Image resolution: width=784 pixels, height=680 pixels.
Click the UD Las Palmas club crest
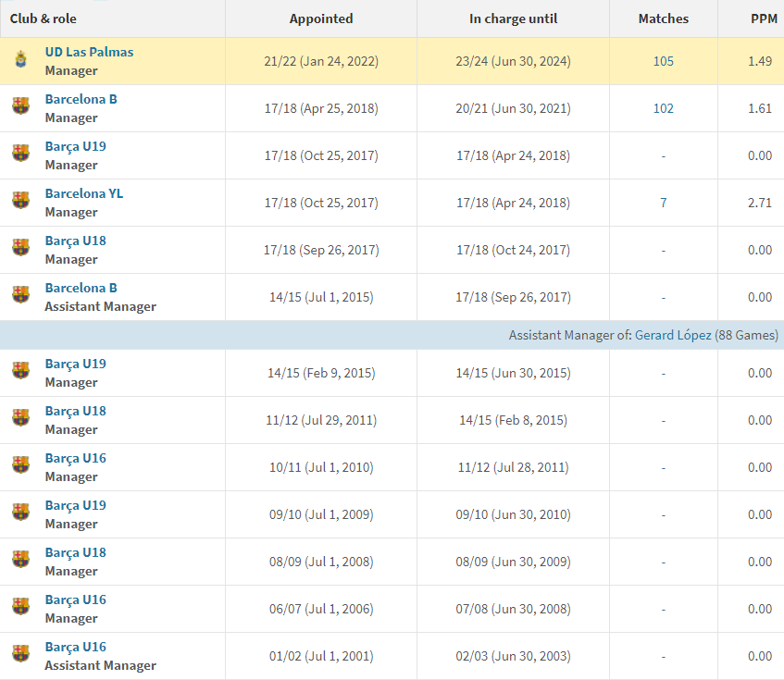coord(20,61)
